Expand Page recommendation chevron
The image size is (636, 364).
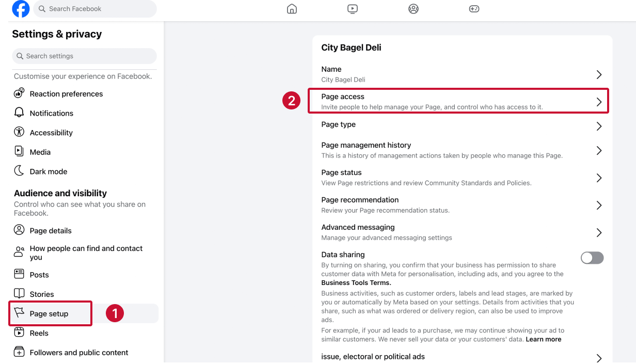tap(599, 205)
